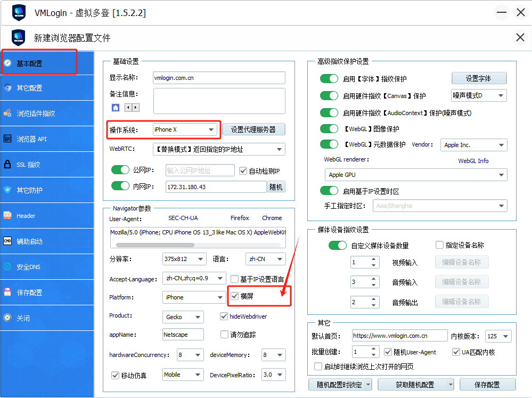Screen dimensions: 532x398
Task: Check the 基于IP设置语言 checkbox
Action: (x=234, y=279)
